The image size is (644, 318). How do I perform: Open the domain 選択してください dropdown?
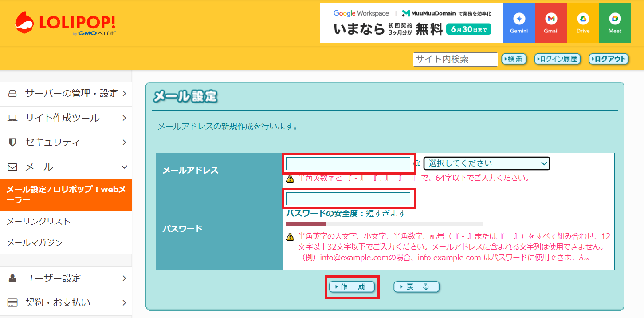(x=487, y=163)
